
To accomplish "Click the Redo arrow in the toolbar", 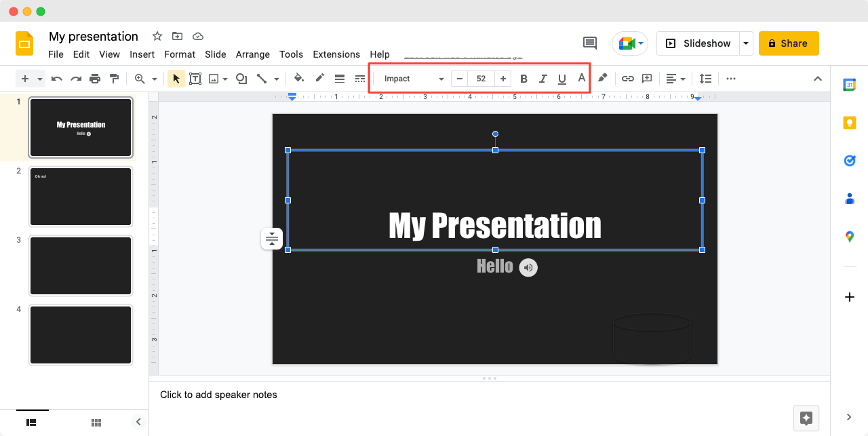I will (x=76, y=79).
